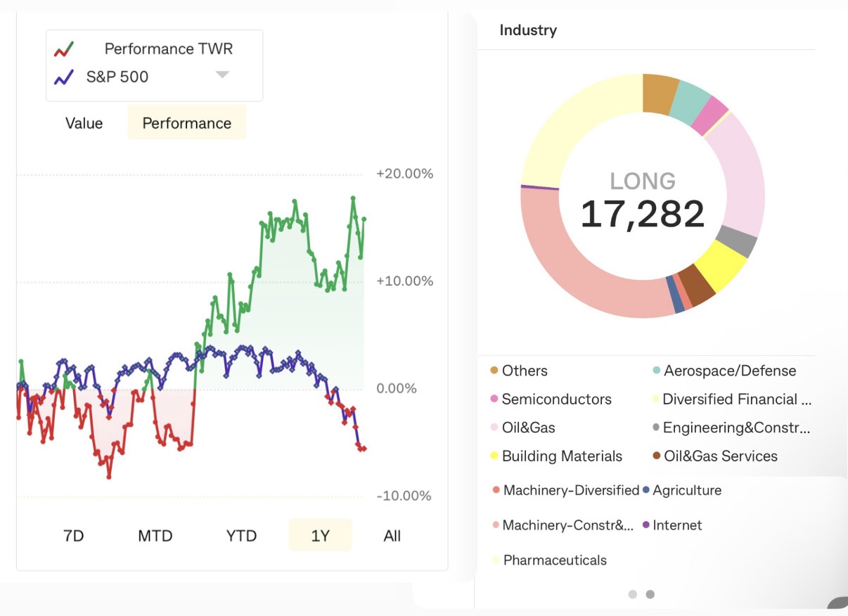
Task: Click the teal Aerospace/Defense donut segment
Action: tap(690, 102)
